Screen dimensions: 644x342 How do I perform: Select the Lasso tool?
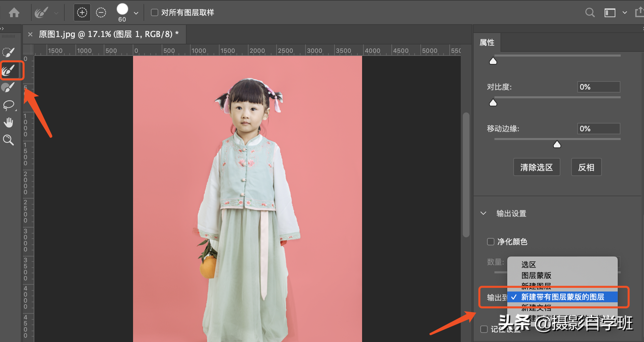coord(9,105)
